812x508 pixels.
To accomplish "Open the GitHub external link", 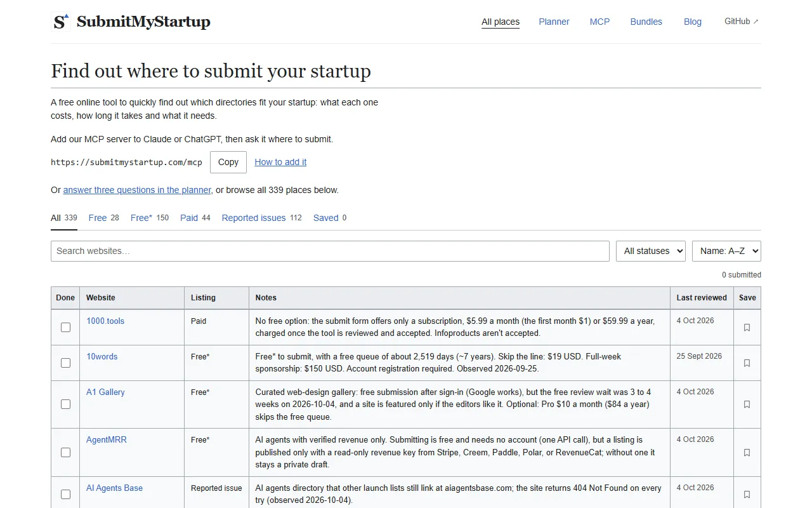I will click(x=742, y=21).
